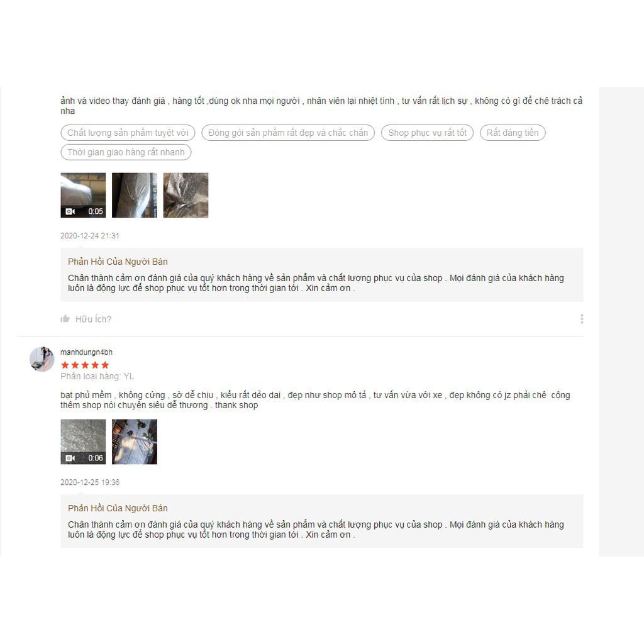Open manhdungn4bh's profile avatar
644x644 pixels.
(42, 358)
